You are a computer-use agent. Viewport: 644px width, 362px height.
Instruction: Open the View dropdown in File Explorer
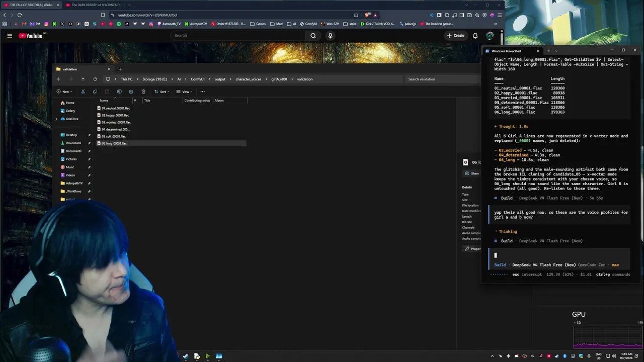pyautogui.click(x=185, y=92)
